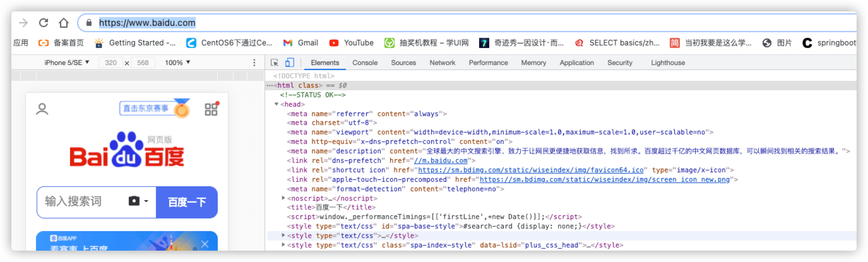Switch to the Lighthouse tab
The image size is (868, 262).
668,63
